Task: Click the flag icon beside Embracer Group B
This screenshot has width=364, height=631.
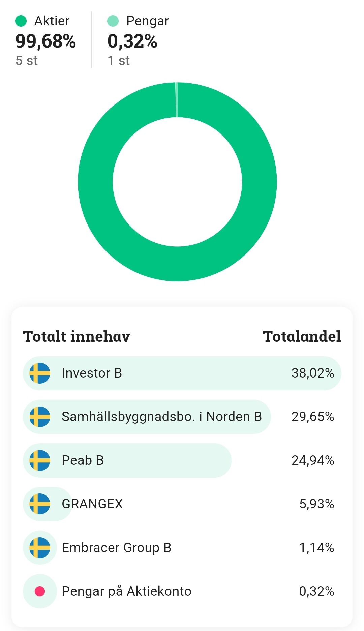Action: coord(40,548)
